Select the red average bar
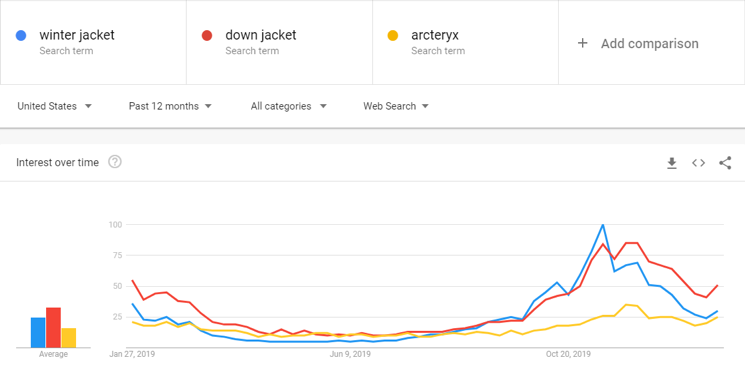 [x=53, y=328]
